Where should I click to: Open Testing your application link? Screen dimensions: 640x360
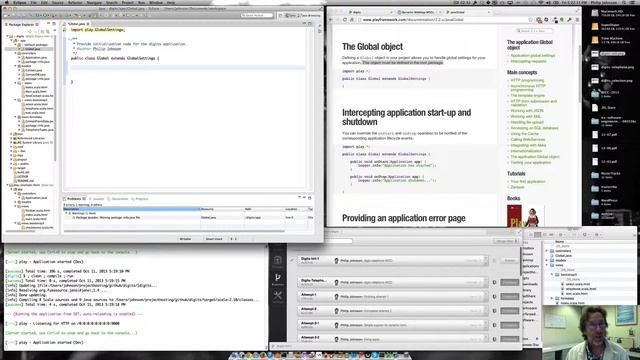coord(531,162)
